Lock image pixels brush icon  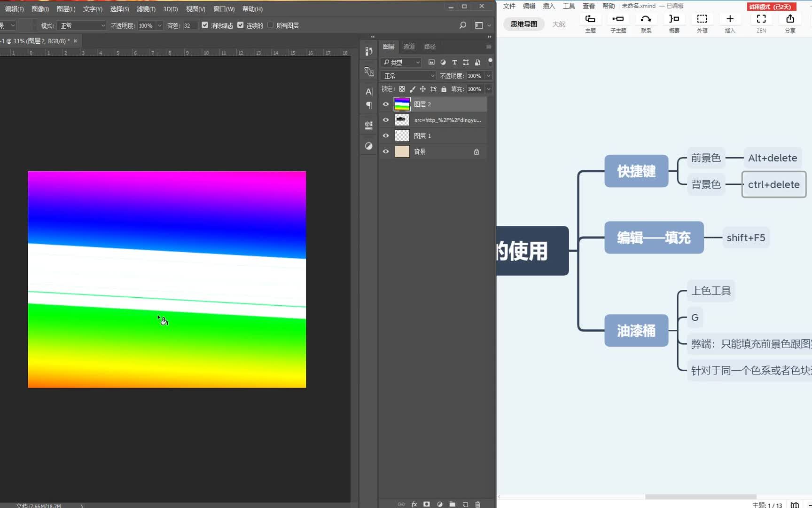click(413, 89)
